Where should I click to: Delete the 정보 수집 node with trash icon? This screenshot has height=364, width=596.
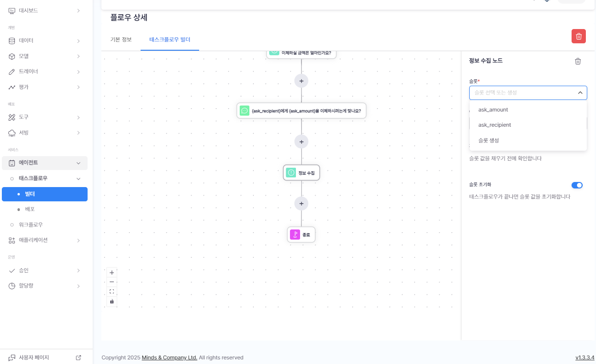pos(578,61)
